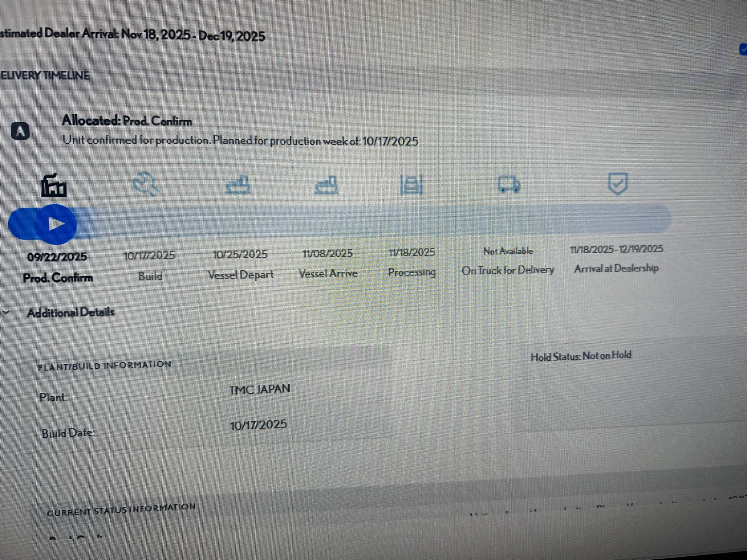This screenshot has height=560, width=747.
Task: Toggle the blue checkbox at right edge
Action: click(x=743, y=50)
